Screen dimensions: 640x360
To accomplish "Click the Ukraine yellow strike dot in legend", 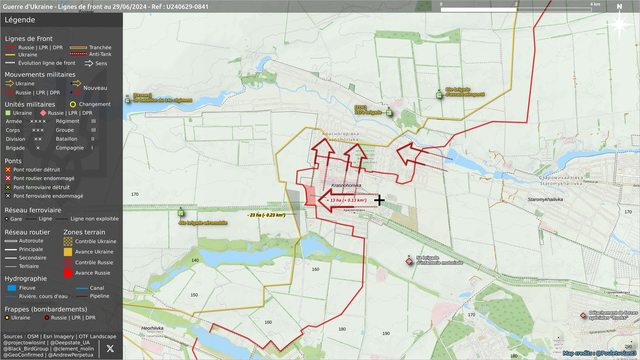I will click(7, 318).
